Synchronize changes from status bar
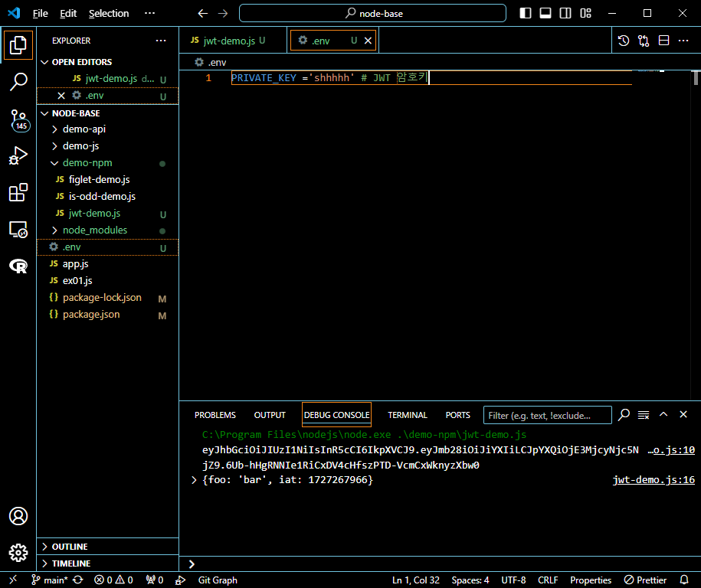Viewport: 701px width, 588px height. [78, 580]
